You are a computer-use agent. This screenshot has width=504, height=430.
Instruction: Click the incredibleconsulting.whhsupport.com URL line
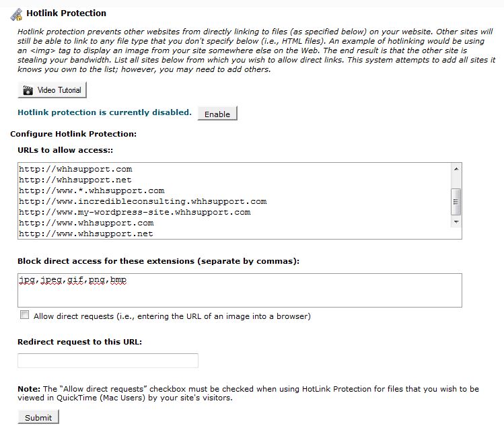[143, 201]
